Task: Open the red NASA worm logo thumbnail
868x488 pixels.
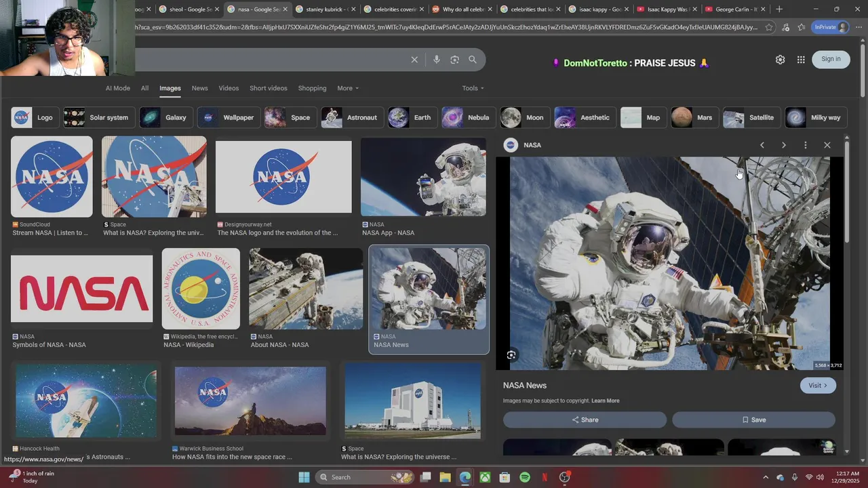Action: pos(82,289)
